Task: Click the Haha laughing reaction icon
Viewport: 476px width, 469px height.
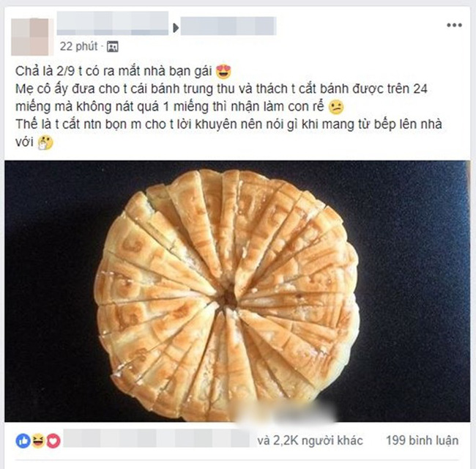Action: [38, 440]
